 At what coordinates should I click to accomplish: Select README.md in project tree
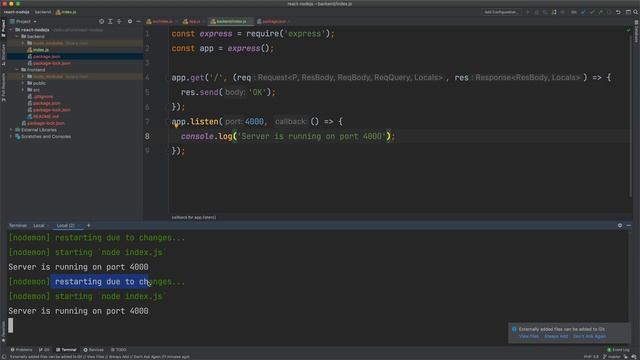point(46,116)
